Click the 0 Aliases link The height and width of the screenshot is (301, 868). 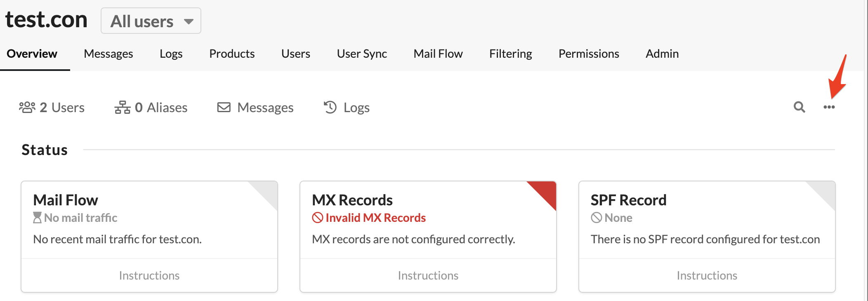pyautogui.click(x=161, y=107)
